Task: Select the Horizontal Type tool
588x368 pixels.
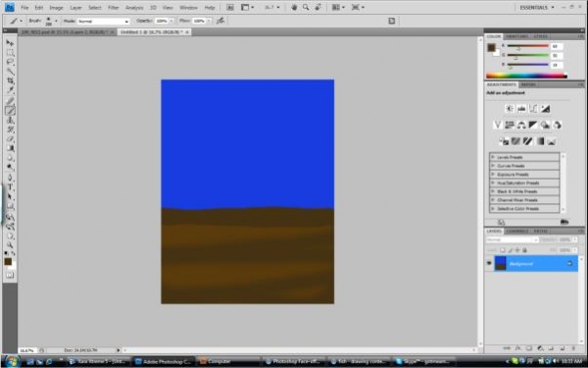Action: coord(10,187)
